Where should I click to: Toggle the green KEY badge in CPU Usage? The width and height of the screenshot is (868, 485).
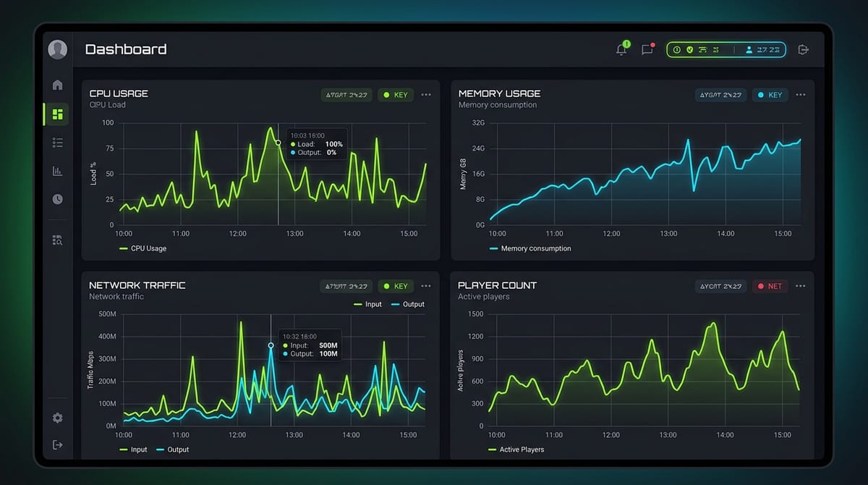[396, 95]
